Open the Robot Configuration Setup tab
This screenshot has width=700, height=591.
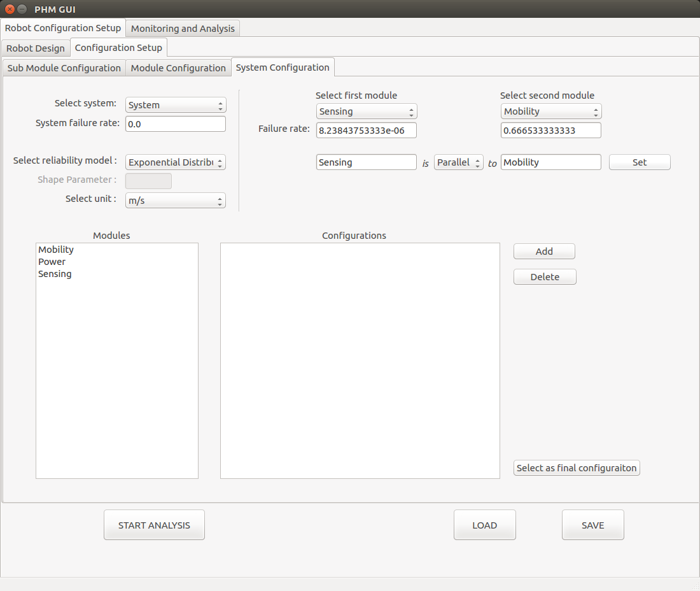tap(63, 27)
